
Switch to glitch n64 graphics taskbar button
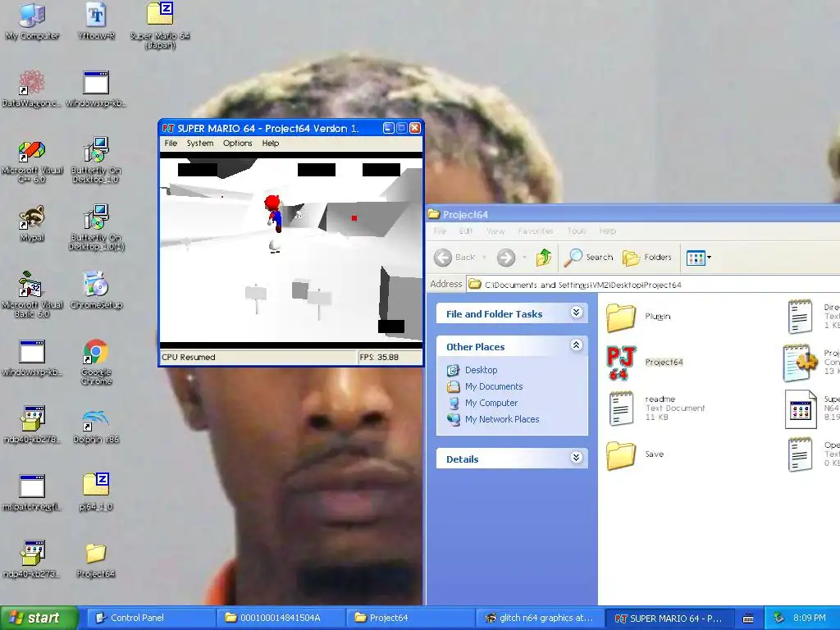click(540, 619)
